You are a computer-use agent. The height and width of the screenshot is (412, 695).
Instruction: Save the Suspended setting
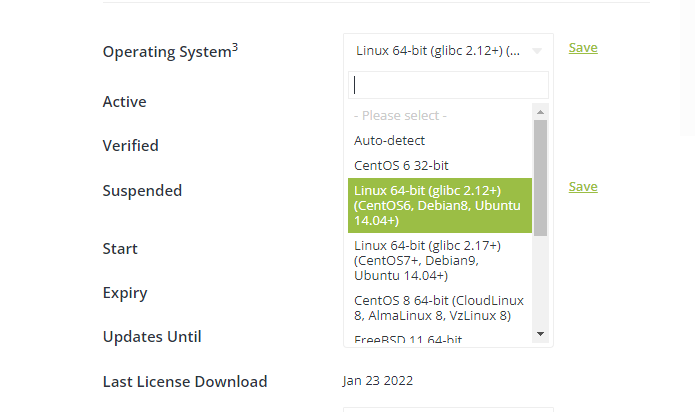point(583,186)
